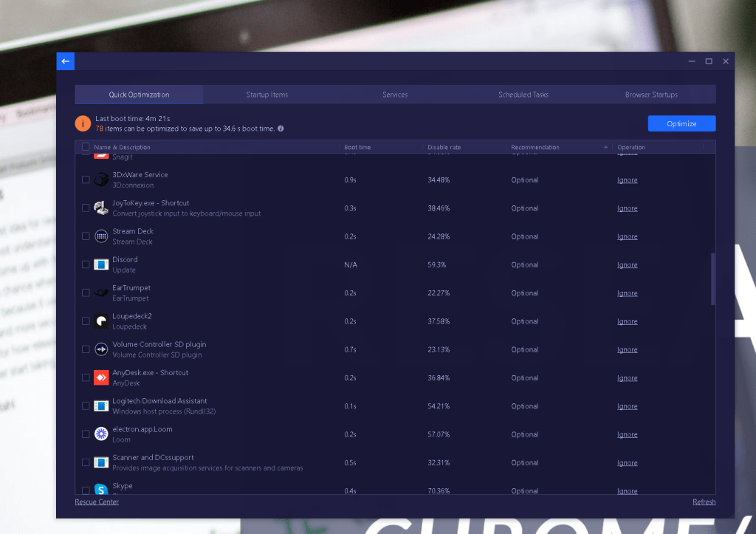This screenshot has height=534, width=756.
Task: Check the Logitech Download Assistant checkbox
Action: 86,406
